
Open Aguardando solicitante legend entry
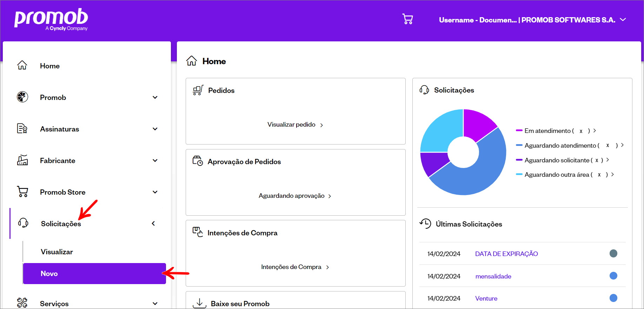(x=562, y=160)
